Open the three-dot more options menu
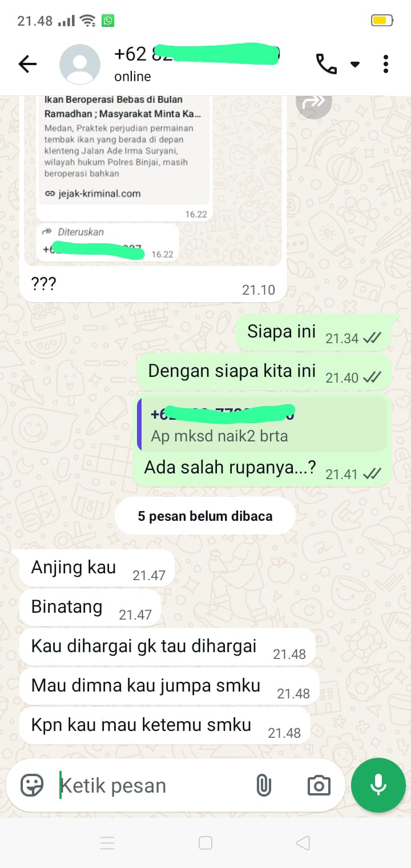This screenshot has height=868, width=411. [x=386, y=64]
